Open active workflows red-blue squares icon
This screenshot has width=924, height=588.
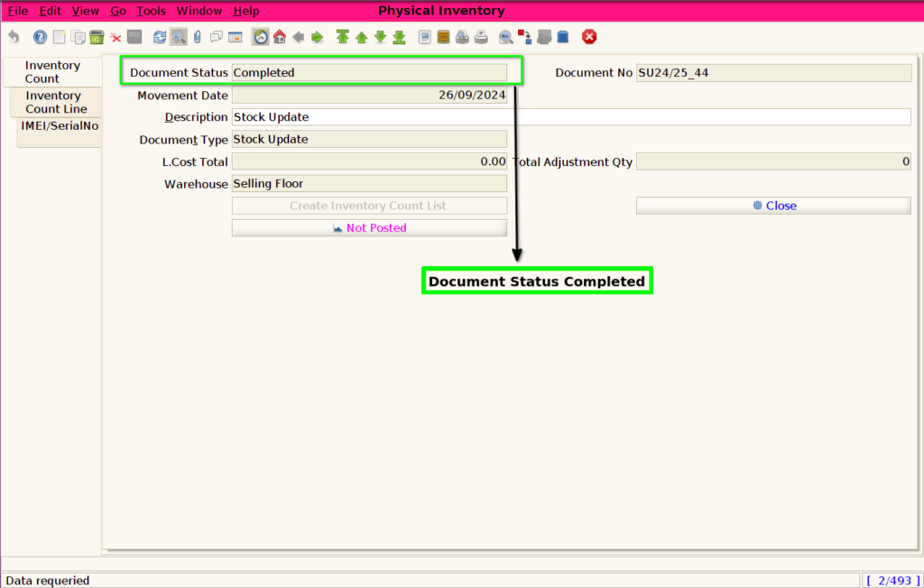tap(524, 37)
